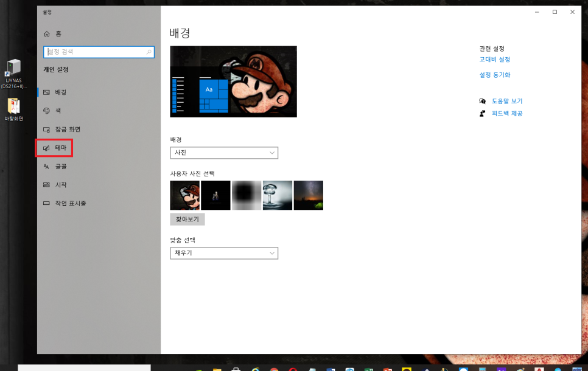Image resolution: width=588 pixels, height=371 pixels.
Task: Open 시작 settings page
Action: (x=55, y=185)
